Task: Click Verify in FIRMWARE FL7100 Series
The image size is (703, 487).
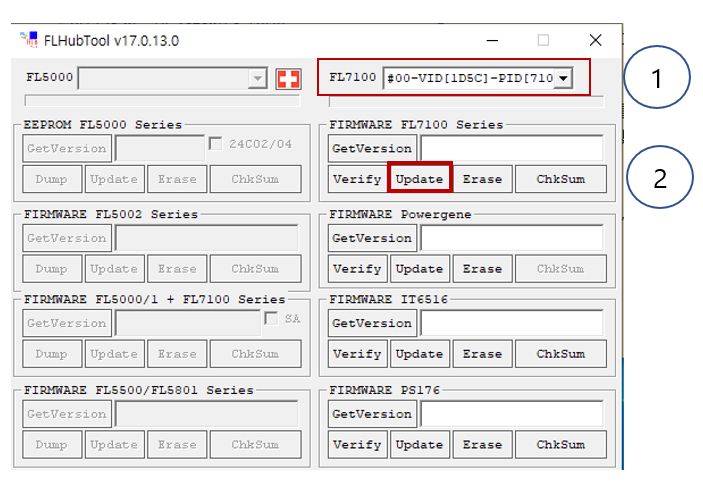Action: pyautogui.click(x=357, y=179)
